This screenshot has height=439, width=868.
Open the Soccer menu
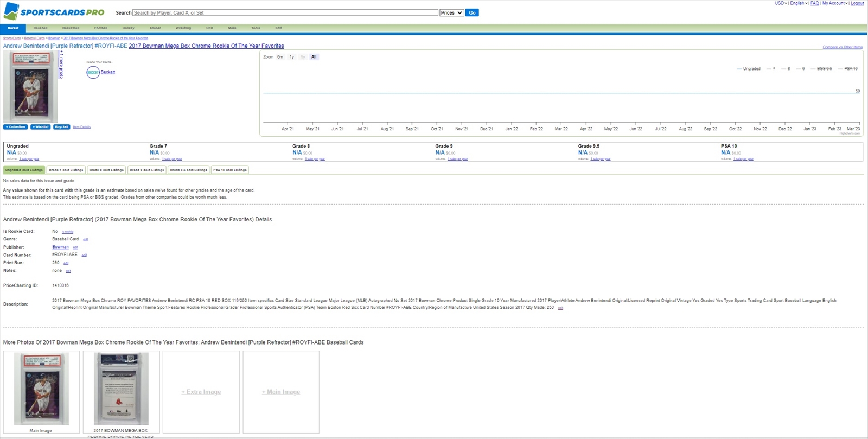click(155, 28)
